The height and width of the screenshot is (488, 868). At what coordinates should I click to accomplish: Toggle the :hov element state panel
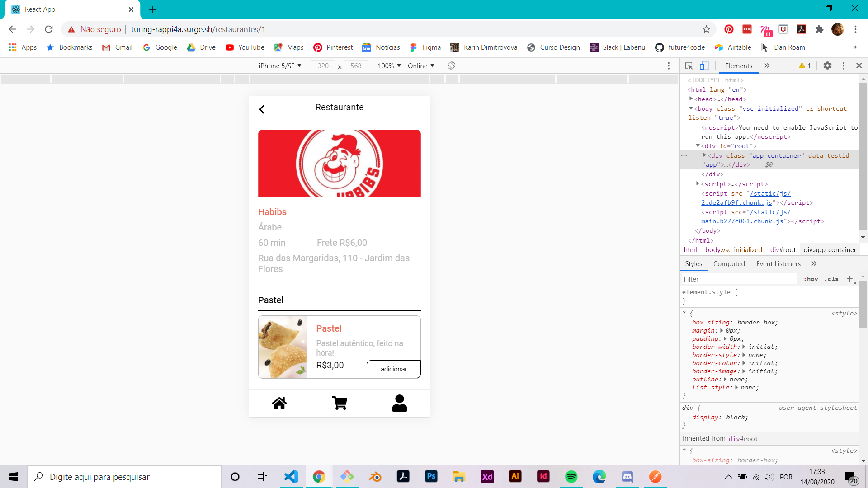[811, 279]
